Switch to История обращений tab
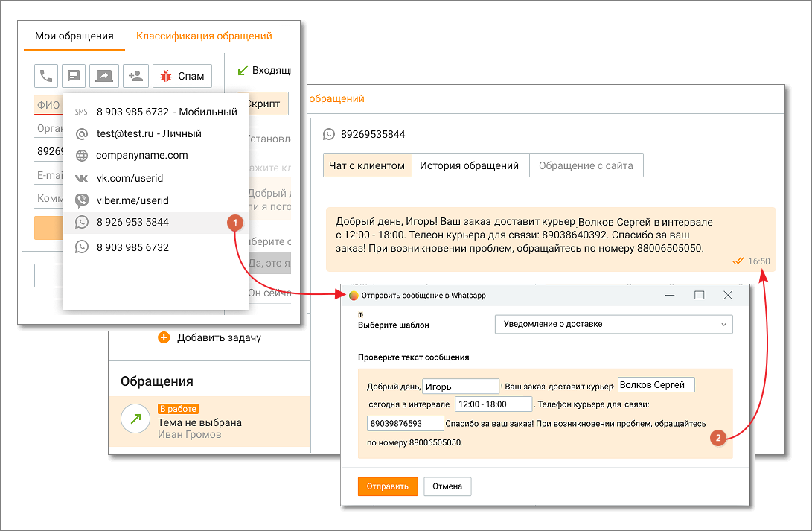 [x=469, y=166]
